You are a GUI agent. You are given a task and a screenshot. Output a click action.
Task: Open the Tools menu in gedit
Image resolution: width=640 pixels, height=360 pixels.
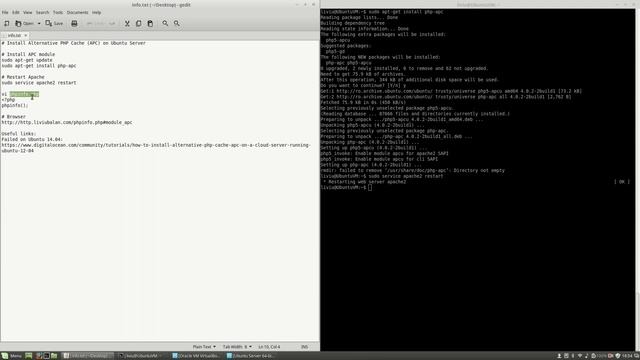[58, 12]
